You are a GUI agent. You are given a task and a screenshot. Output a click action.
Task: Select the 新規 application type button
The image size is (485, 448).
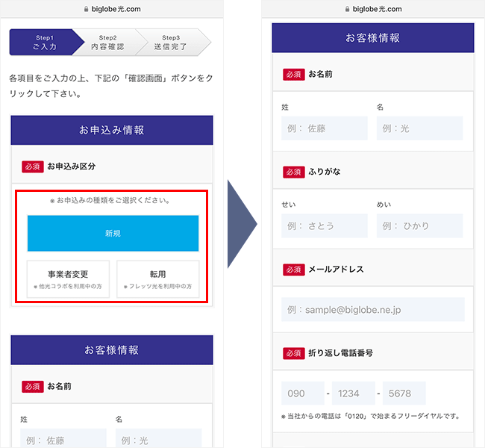113,233
